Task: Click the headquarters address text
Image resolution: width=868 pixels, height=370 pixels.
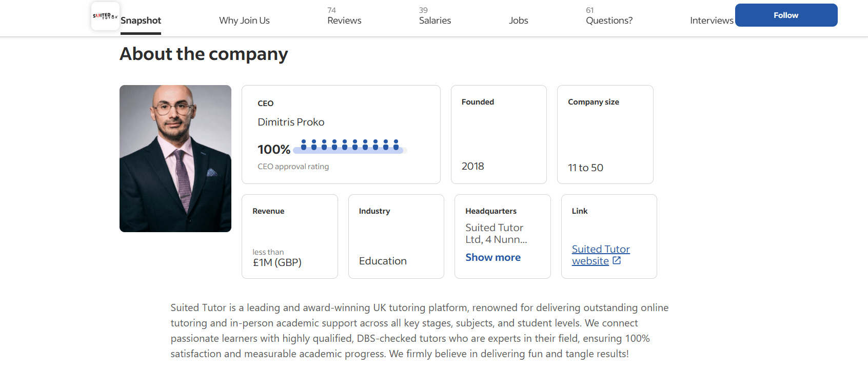Action: (496, 233)
